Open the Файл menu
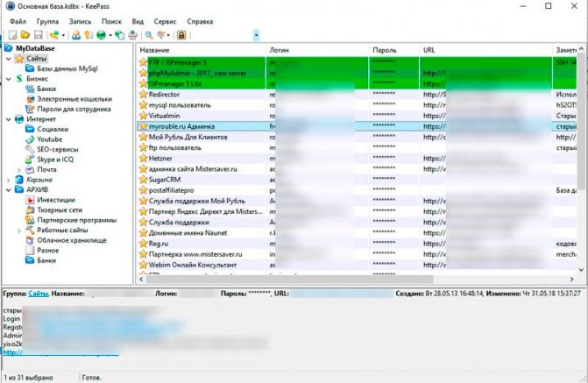The width and height of the screenshot is (588, 383). click(18, 21)
